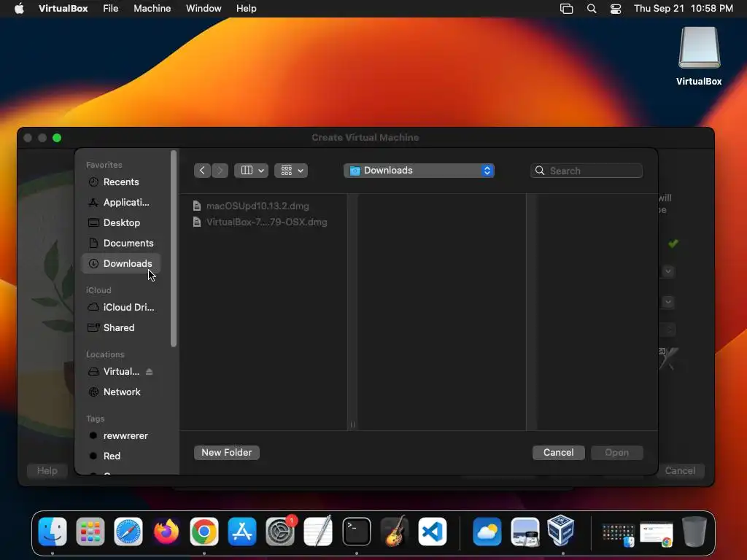Open Visual Studio Code in dock
The image size is (747, 560).
tap(433, 531)
